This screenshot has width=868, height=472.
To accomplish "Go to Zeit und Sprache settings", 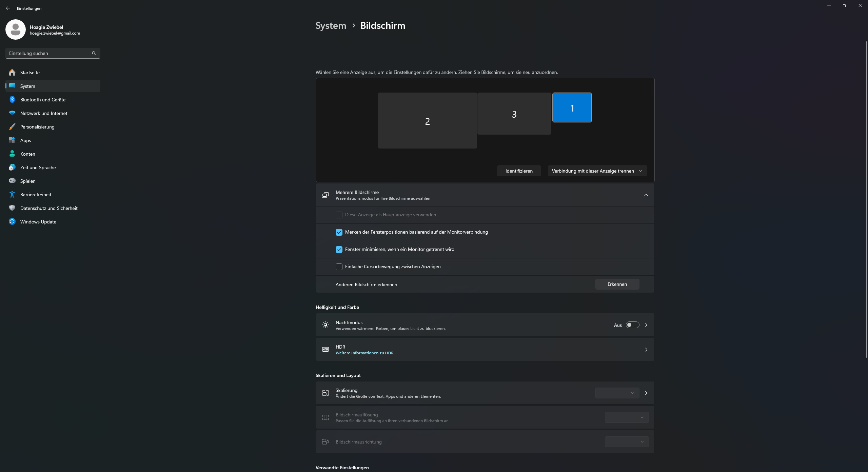I will coord(38,168).
